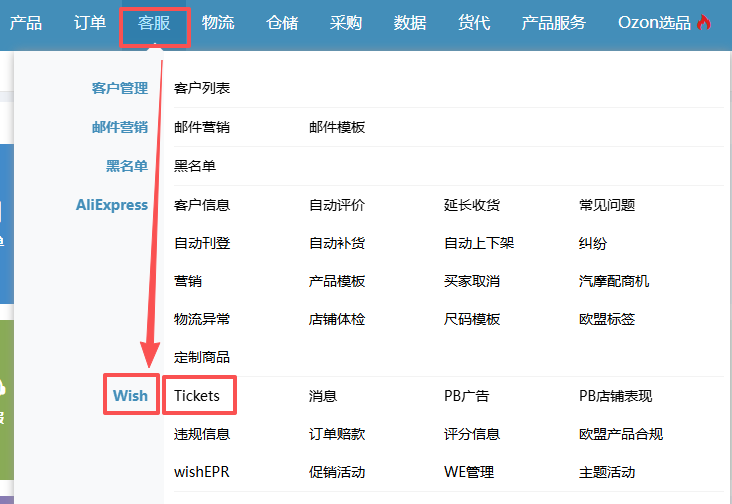Select the AliExpress category label

click(112, 205)
